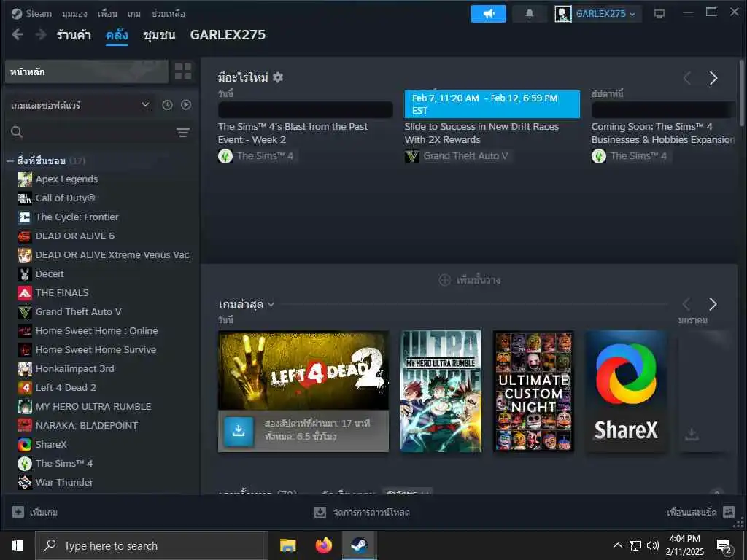
Task: Select THE FINALS in library list
Action: click(62, 293)
